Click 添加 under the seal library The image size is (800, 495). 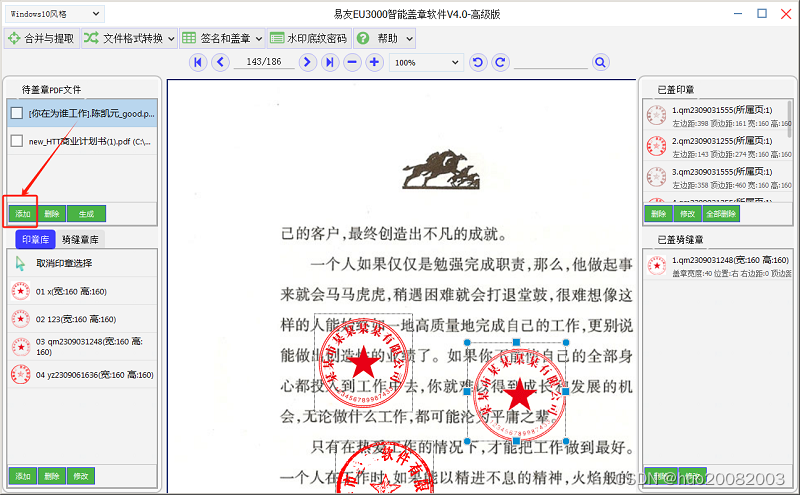23,476
